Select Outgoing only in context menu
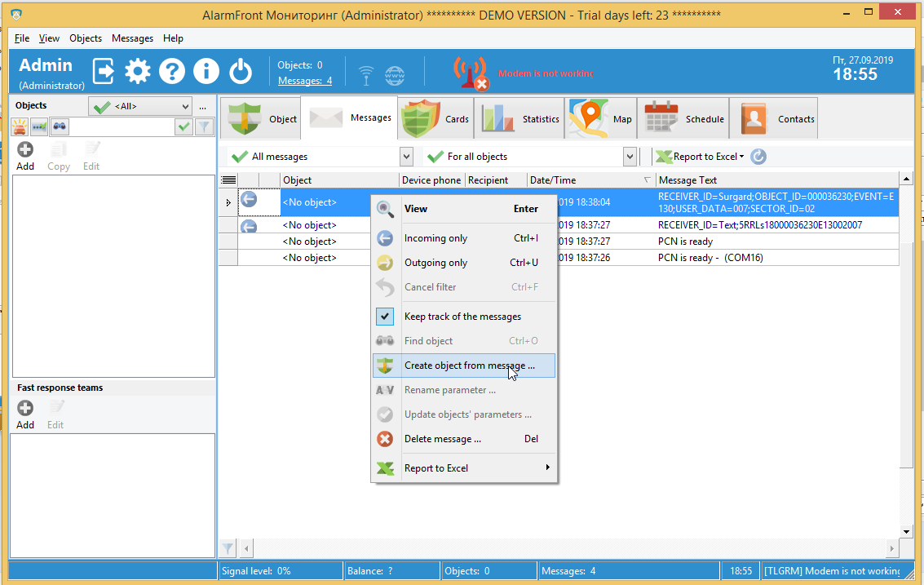 tap(464, 263)
